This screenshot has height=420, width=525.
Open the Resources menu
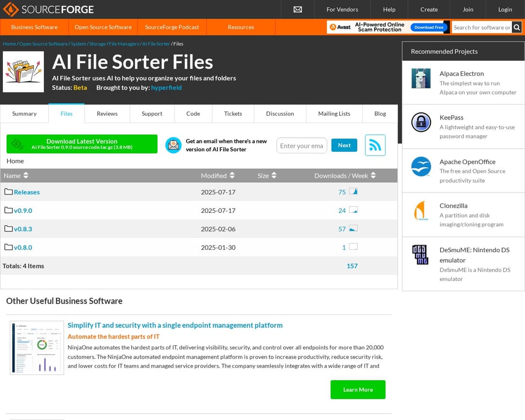(241, 27)
